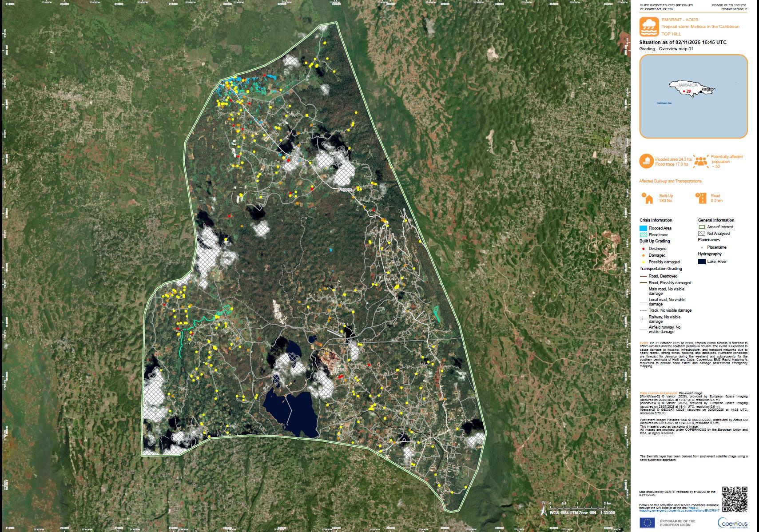Click the Road summary icon

coord(701,199)
